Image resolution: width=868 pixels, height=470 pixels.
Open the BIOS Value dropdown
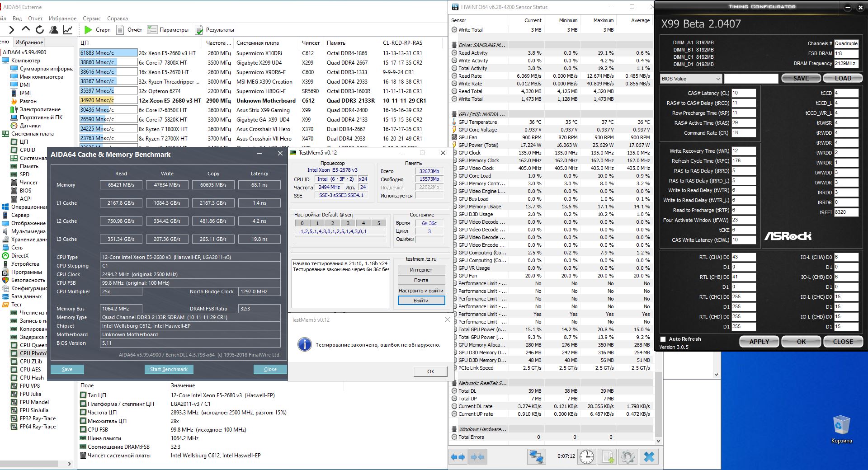691,79
